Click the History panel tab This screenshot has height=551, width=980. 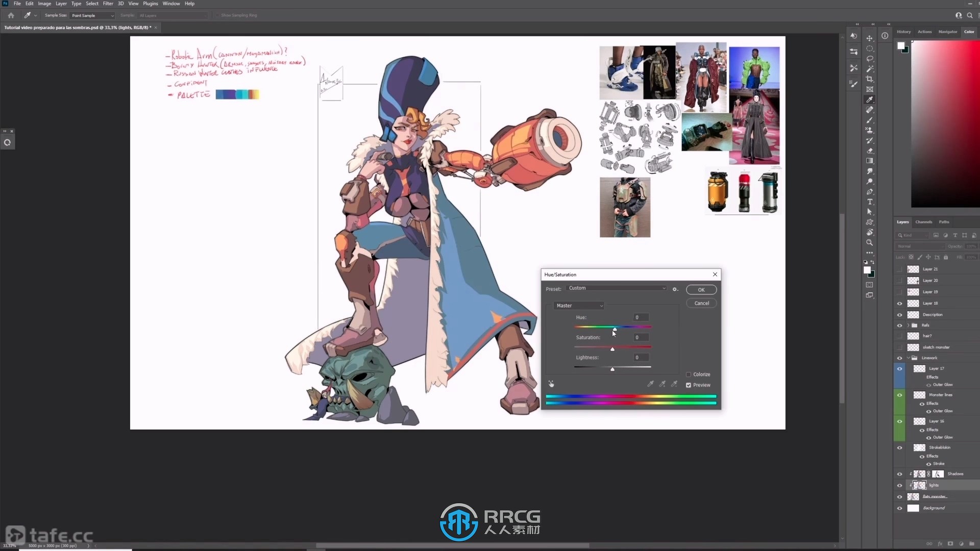[903, 32]
